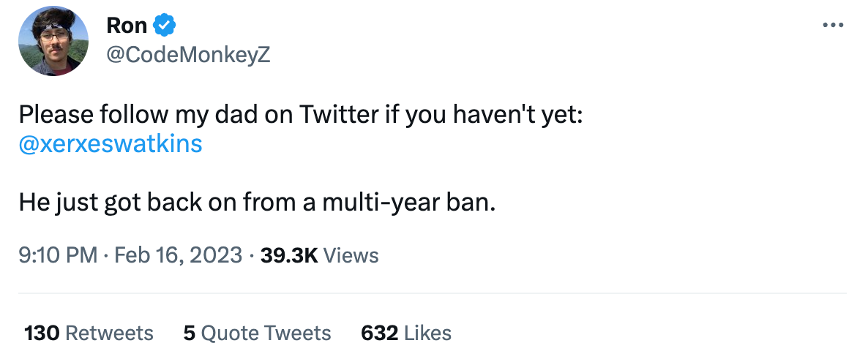This screenshot has width=868, height=354.
Task: Click empty space right of 632 Likes
Action: click(x=644, y=334)
